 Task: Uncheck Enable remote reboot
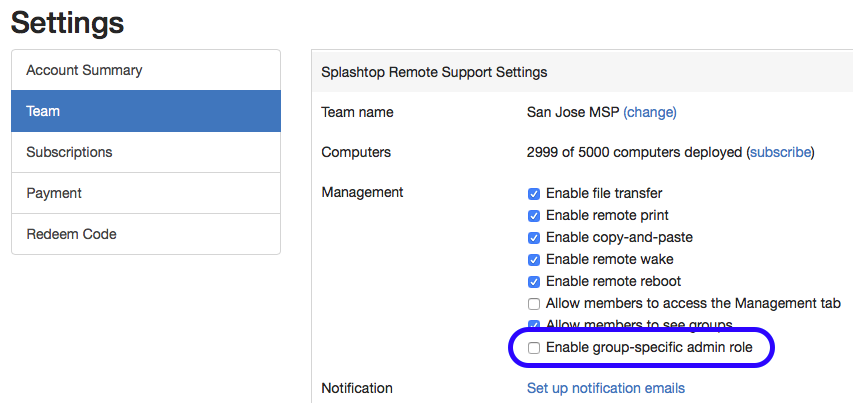click(x=534, y=282)
